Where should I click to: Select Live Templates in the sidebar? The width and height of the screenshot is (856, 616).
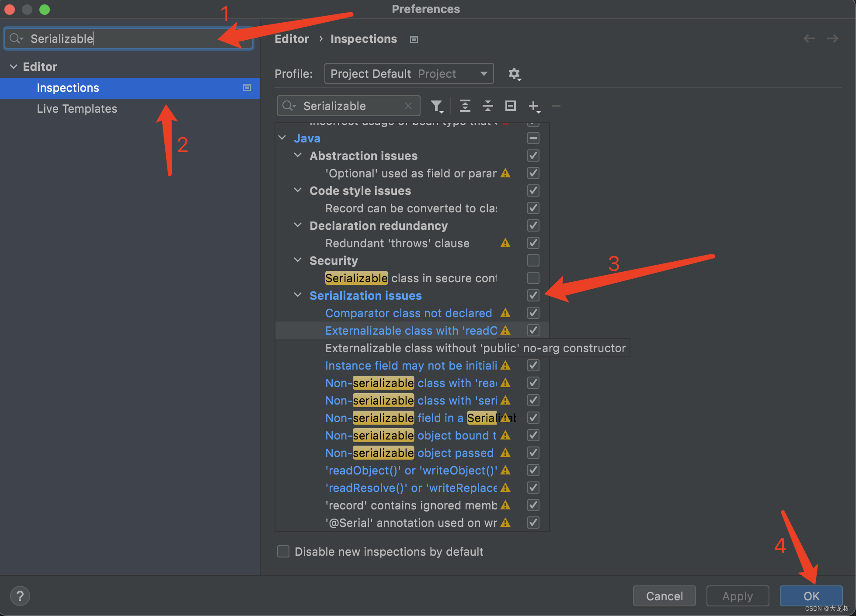click(77, 109)
